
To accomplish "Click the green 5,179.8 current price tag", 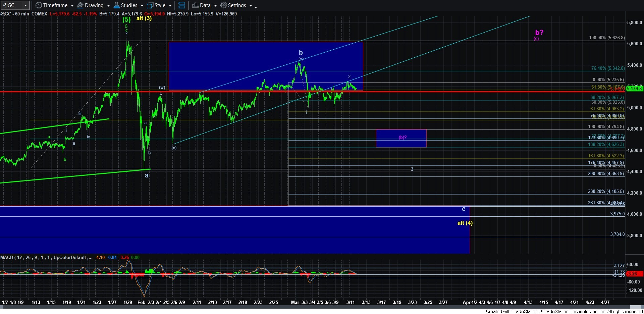I will (x=634, y=89).
